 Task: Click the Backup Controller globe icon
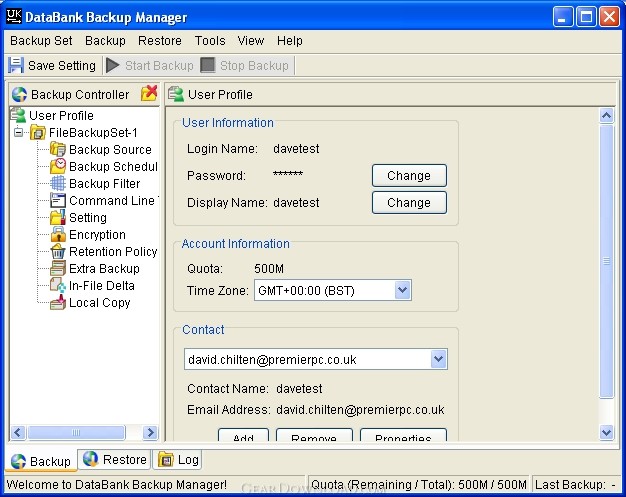(19, 95)
